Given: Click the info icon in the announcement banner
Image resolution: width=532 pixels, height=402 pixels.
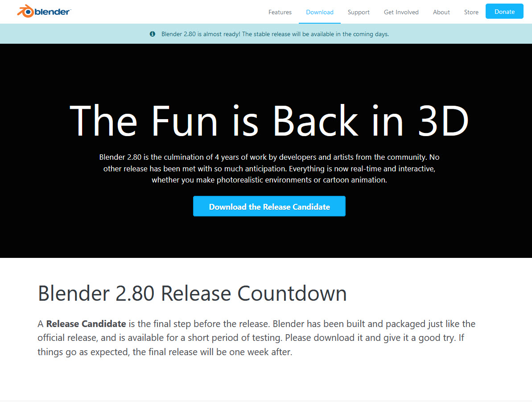Looking at the screenshot, I should click(153, 34).
